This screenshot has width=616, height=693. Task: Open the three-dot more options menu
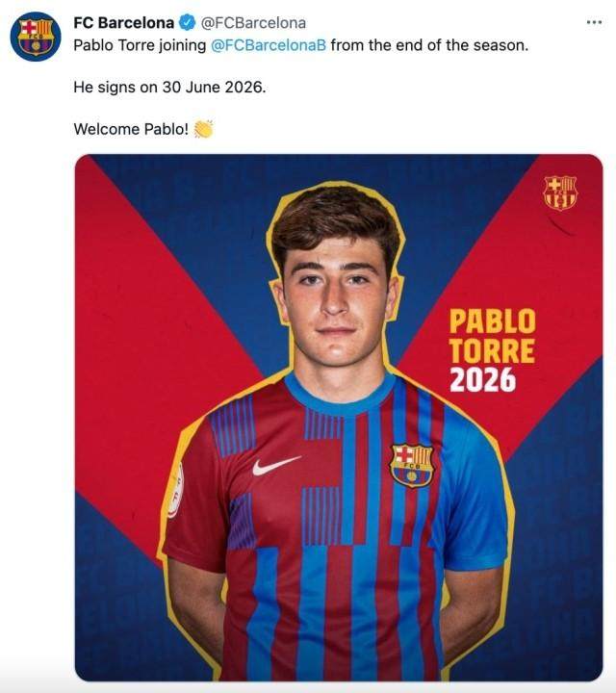[x=594, y=22]
